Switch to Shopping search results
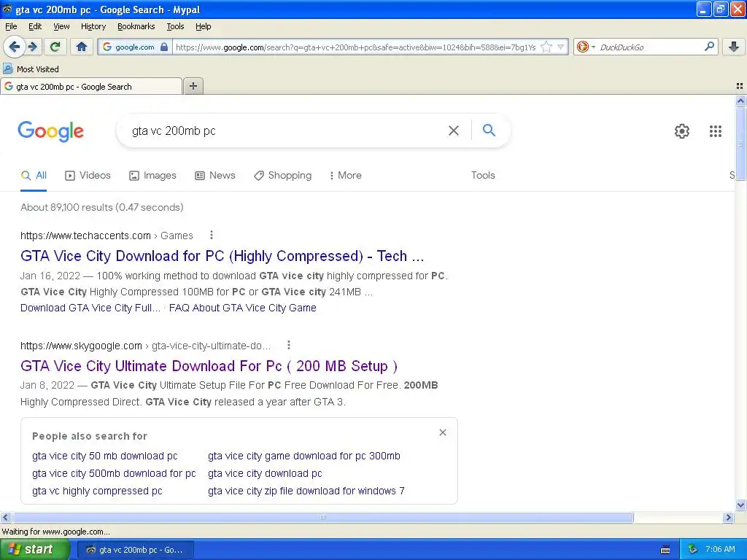The image size is (747, 560). 282,175
